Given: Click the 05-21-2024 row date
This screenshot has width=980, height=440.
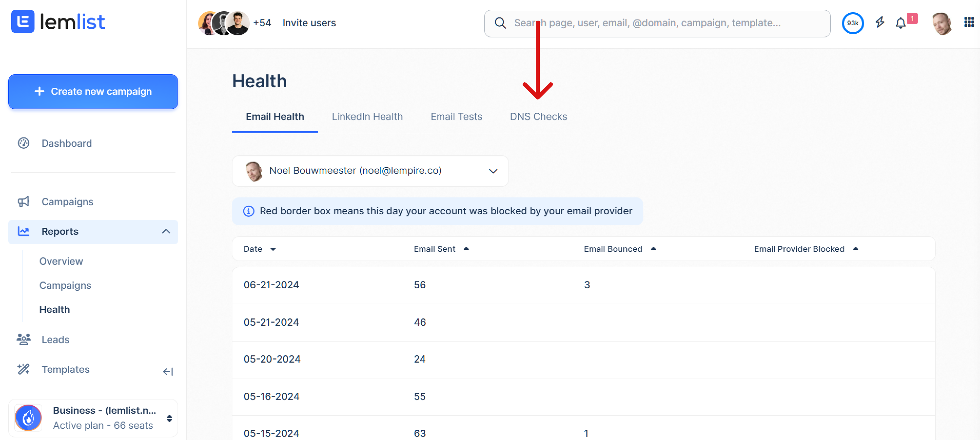Looking at the screenshot, I should (x=271, y=322).
